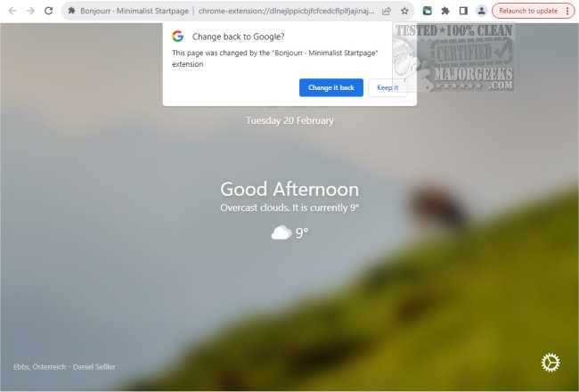Bookmark this page with the star icon
Screen dimensions: 579x392
point(404,11)
